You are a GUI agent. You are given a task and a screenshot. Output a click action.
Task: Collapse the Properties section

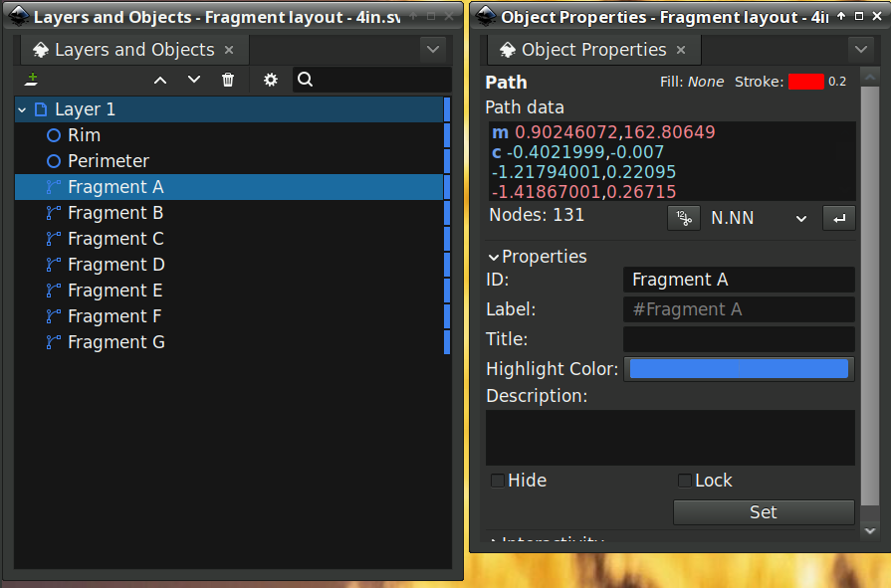tap(493, 256)
